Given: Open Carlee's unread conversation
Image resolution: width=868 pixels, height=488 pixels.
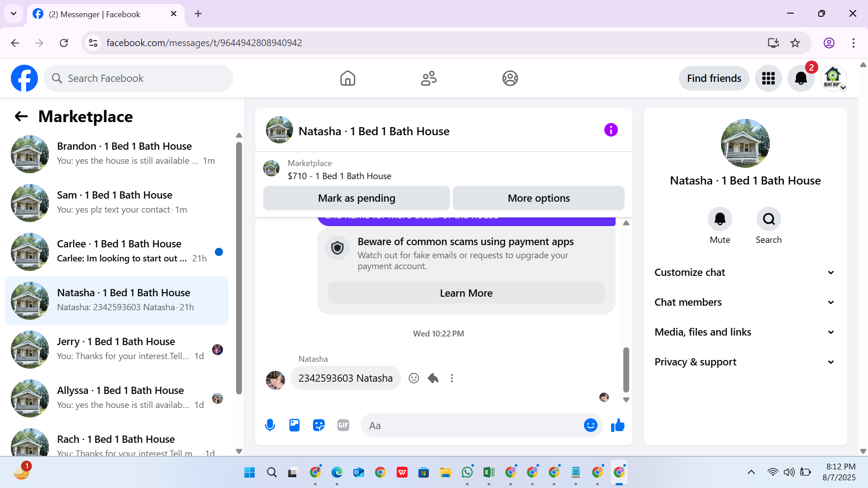Looking at the screenshot, I should coord(117,251).
